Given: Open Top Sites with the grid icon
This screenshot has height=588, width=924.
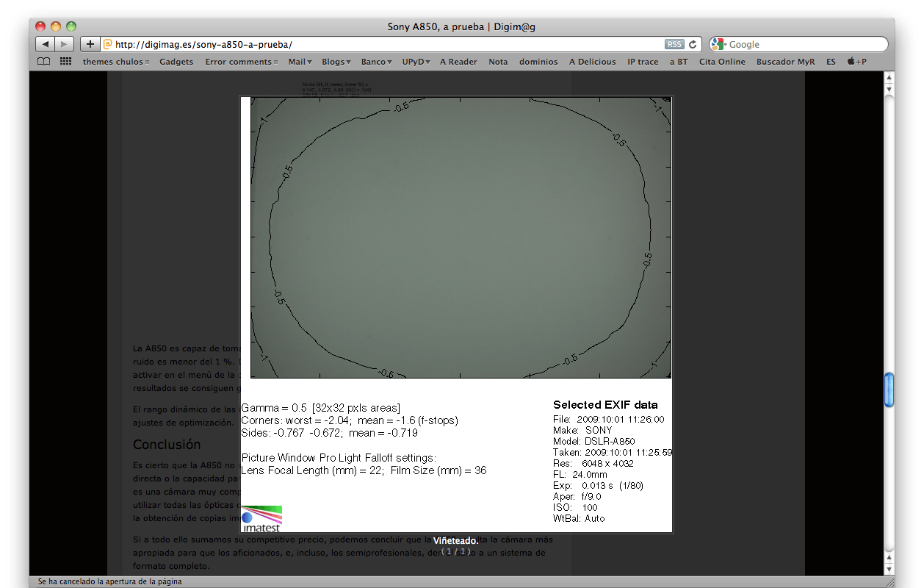Looking at the screenshot, I should 65,62.
